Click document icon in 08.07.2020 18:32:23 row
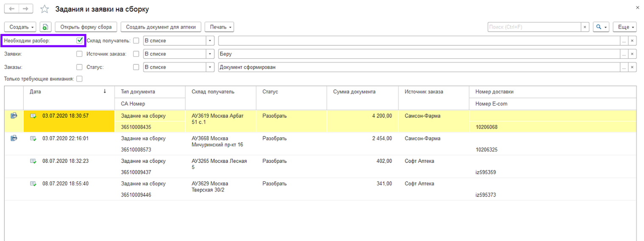 point(33,161)
